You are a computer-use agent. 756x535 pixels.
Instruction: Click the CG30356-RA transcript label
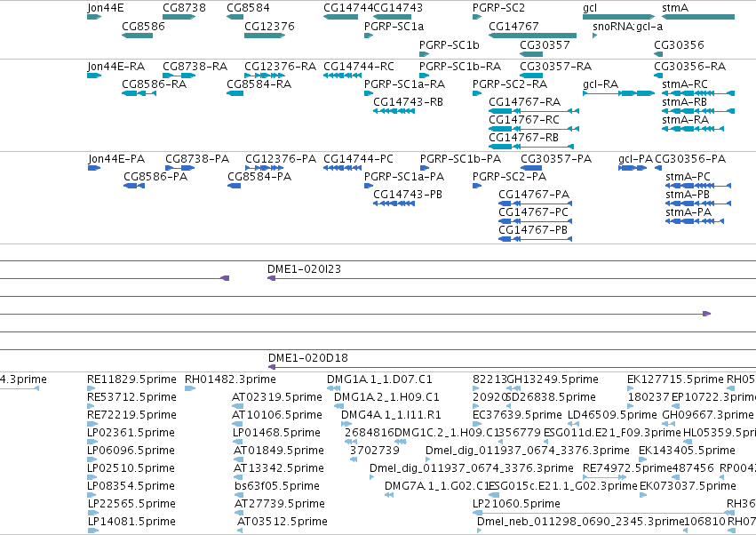click(x=689, y=66)
